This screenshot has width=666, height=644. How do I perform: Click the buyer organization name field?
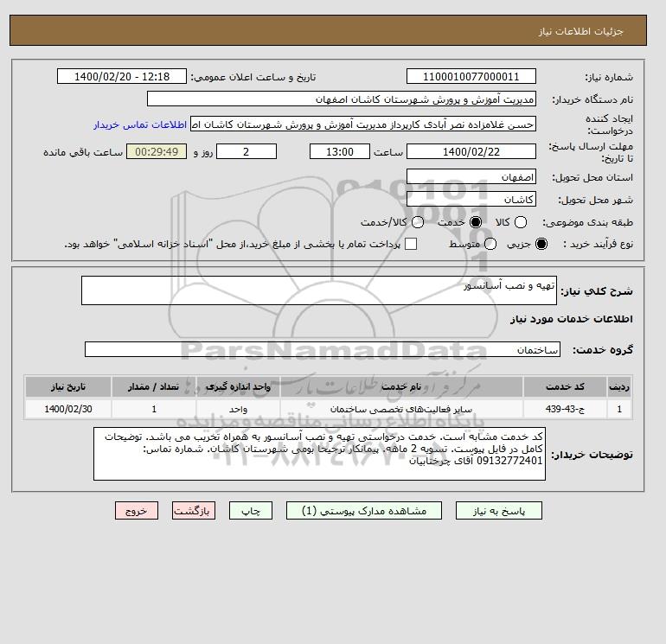tap(342, 99)
